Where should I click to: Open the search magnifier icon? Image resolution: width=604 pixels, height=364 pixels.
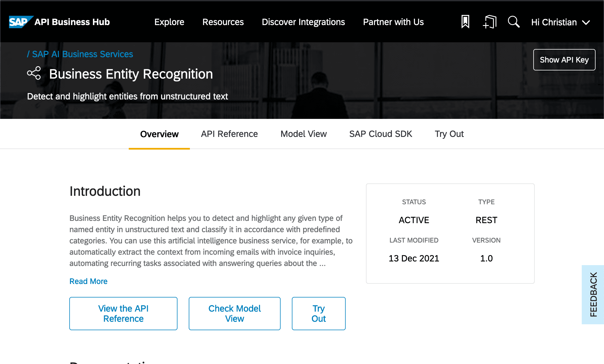click(514, 22)
